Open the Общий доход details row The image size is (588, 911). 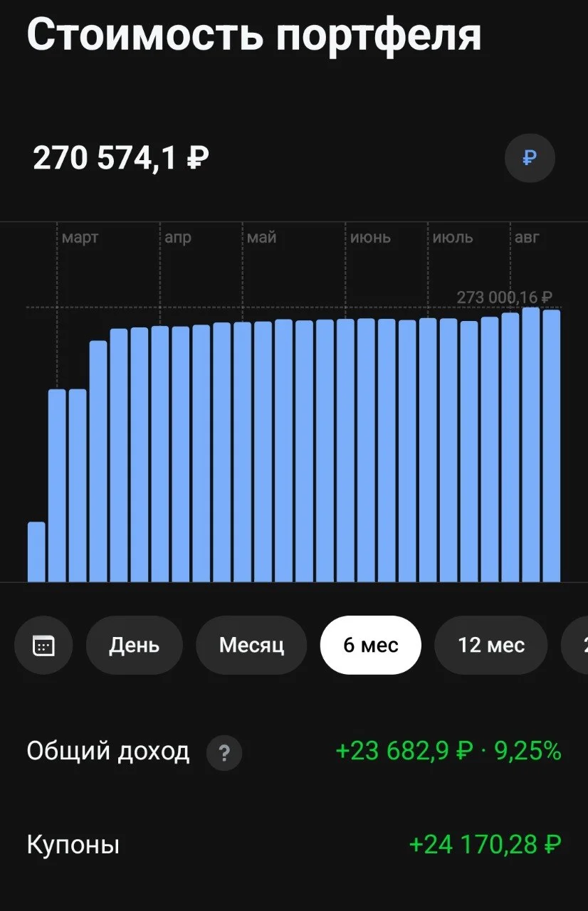point(294,752)
